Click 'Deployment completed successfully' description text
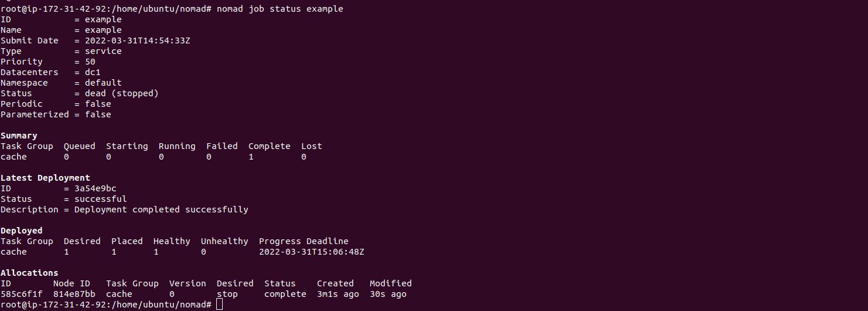Image resolution: width=868 pixels, height=311 pixels. (x=161, y=209)
